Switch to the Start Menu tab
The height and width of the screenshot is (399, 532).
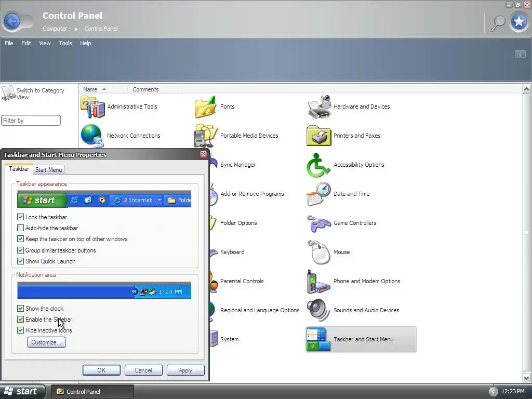coord(48,170)
